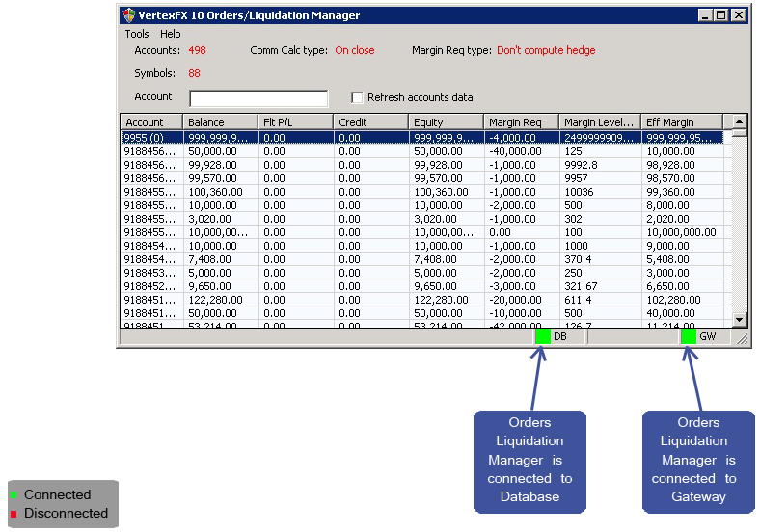This screenshot has width=760, height=532.
Task: Click the green GW connection indicator
Action: 689,336
